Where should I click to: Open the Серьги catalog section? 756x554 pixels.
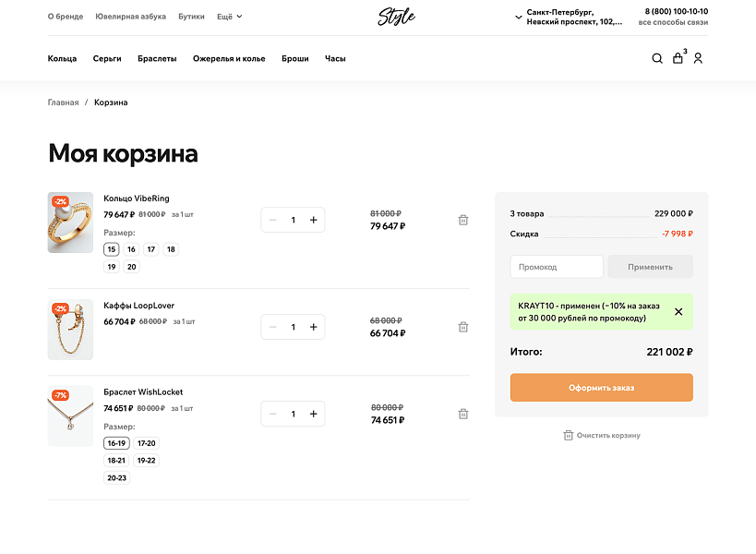click(106, 58)
